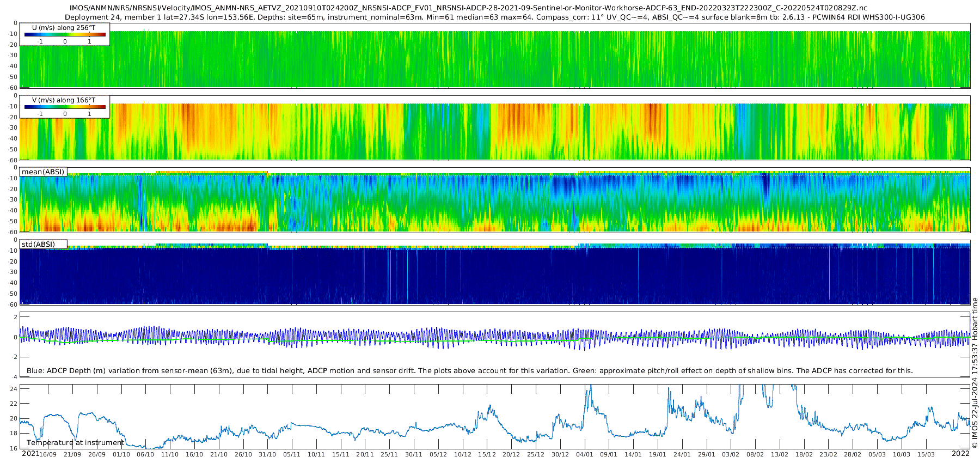Click the U velocity colorbar legend
This screenshot has width=980, height=463.
pos(65,34)
